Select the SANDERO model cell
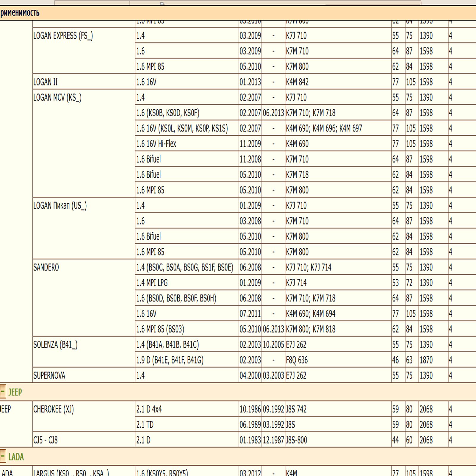The width and height of the screenshot is (476, 476). tap(46, 267)
